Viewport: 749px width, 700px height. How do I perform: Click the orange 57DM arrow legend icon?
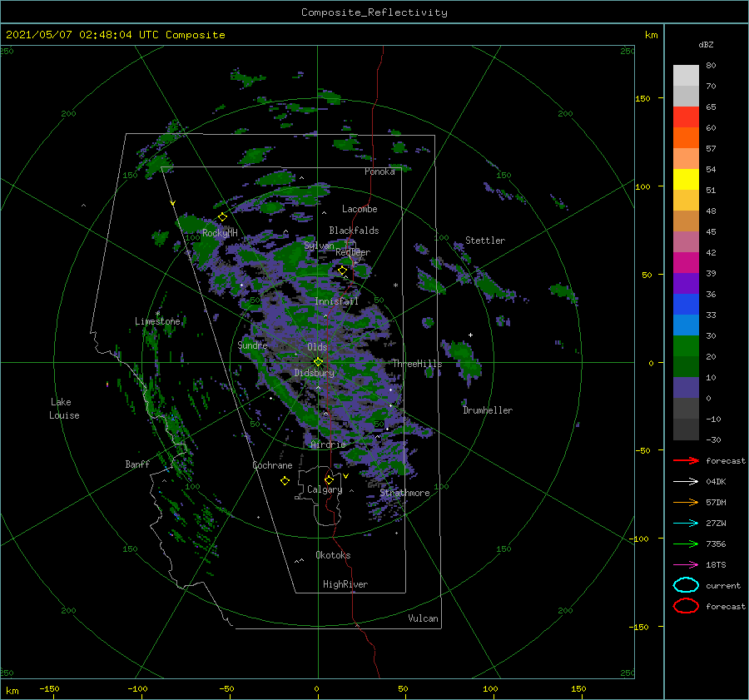686,502
